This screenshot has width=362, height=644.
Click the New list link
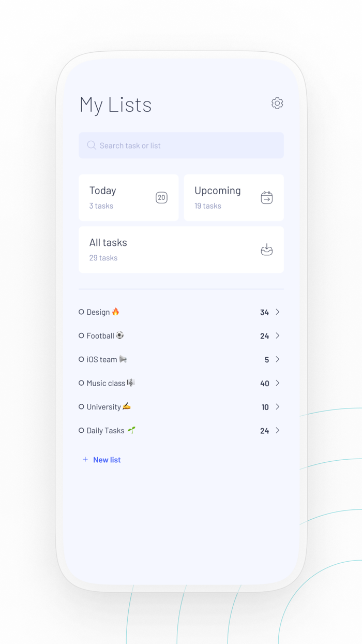(107, 460)
